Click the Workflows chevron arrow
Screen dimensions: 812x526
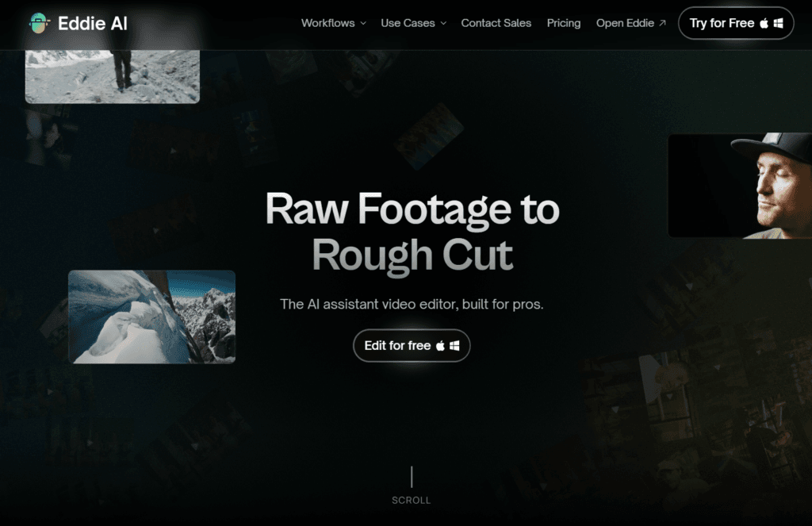[x=362, y=24]
